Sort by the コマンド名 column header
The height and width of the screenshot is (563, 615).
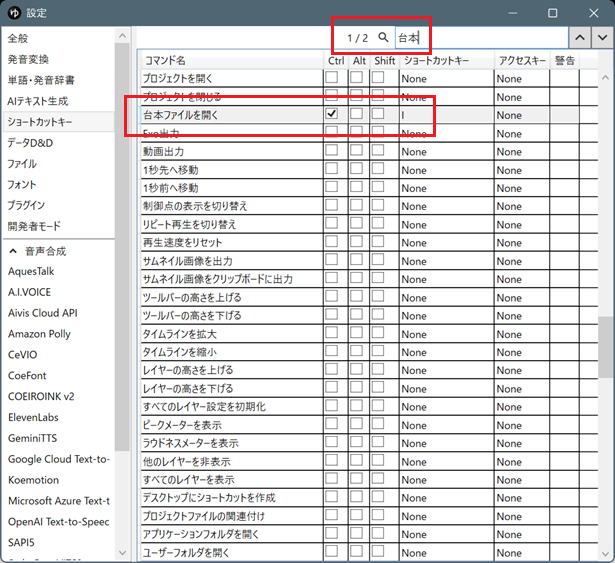pos(232,60)
